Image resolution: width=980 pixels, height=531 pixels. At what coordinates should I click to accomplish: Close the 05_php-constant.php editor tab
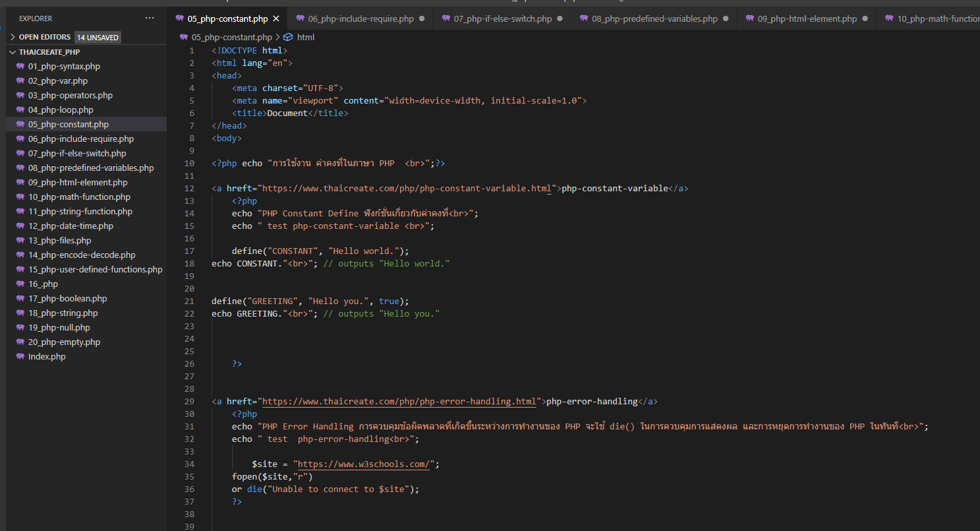point(276,18)
